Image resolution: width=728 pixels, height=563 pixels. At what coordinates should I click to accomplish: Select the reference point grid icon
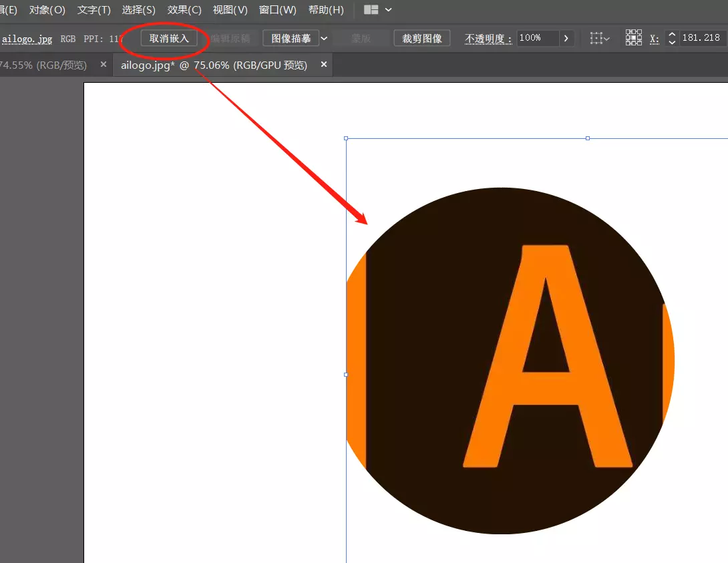pos(633,38)
